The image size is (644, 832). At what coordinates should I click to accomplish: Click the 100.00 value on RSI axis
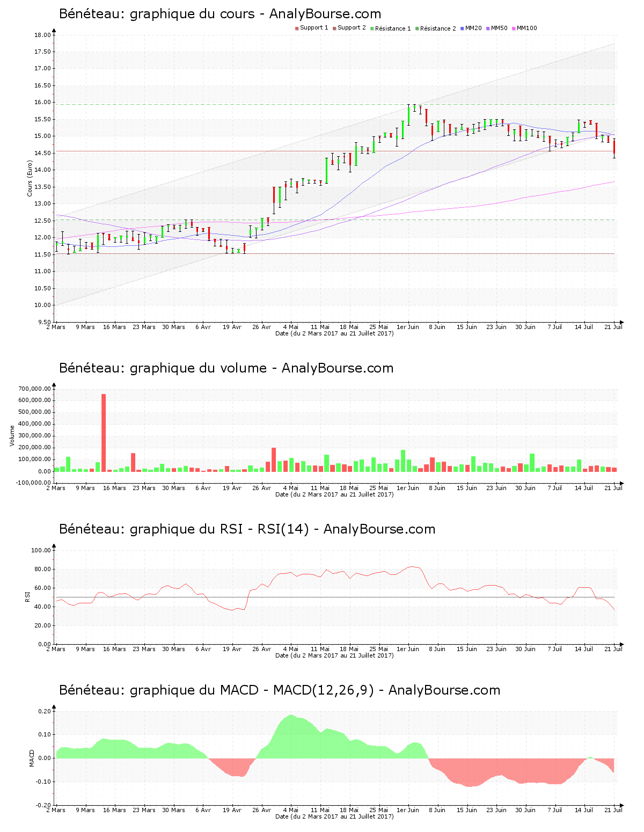(x=41, y=550)
